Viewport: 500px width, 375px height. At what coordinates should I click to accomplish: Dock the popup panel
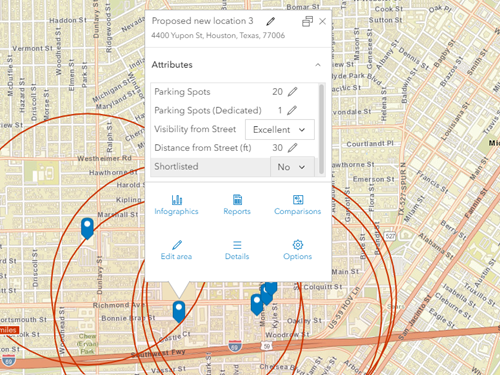click(307, 21)
